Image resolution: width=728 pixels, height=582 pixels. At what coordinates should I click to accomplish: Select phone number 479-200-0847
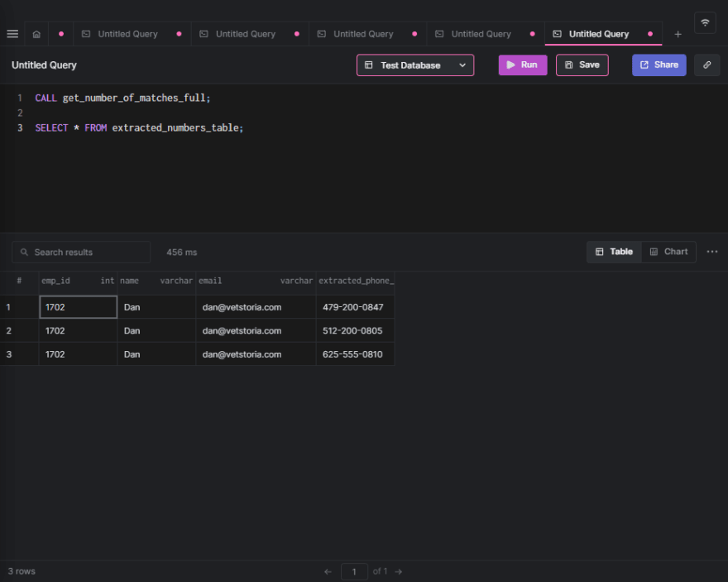pos(356,307)
